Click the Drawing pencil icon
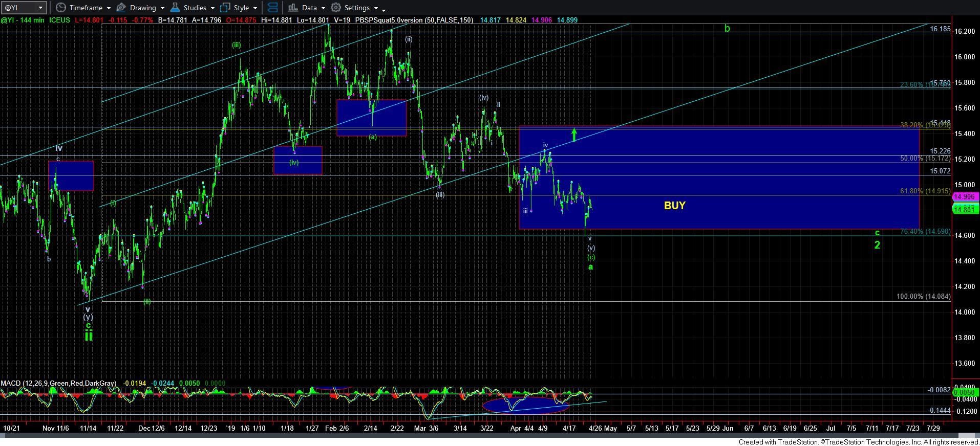This screenshot has width=980, height=446. coord(121,8)
